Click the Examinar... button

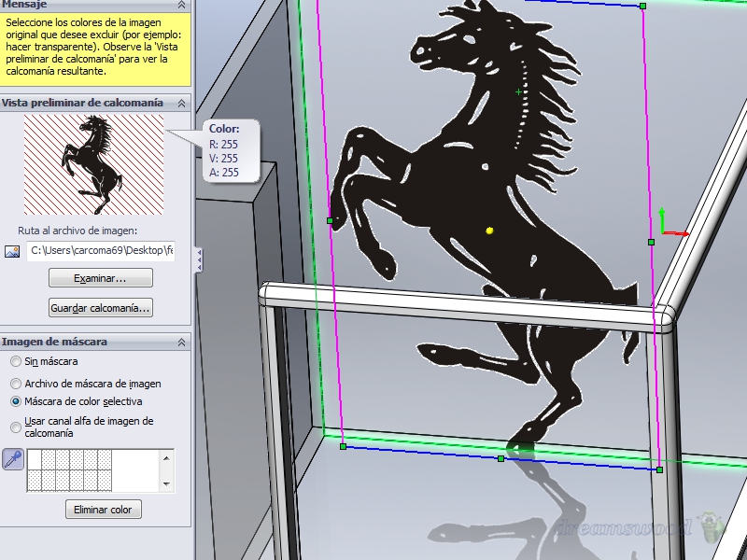(x=101, y=278)
